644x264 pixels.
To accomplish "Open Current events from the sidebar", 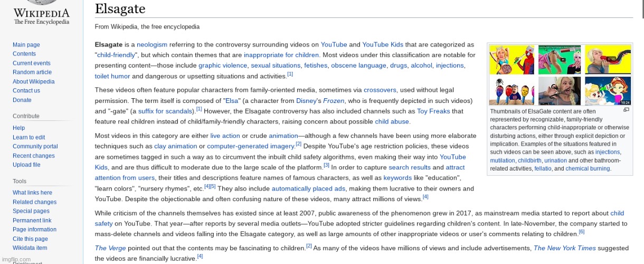I will (31, 63).
